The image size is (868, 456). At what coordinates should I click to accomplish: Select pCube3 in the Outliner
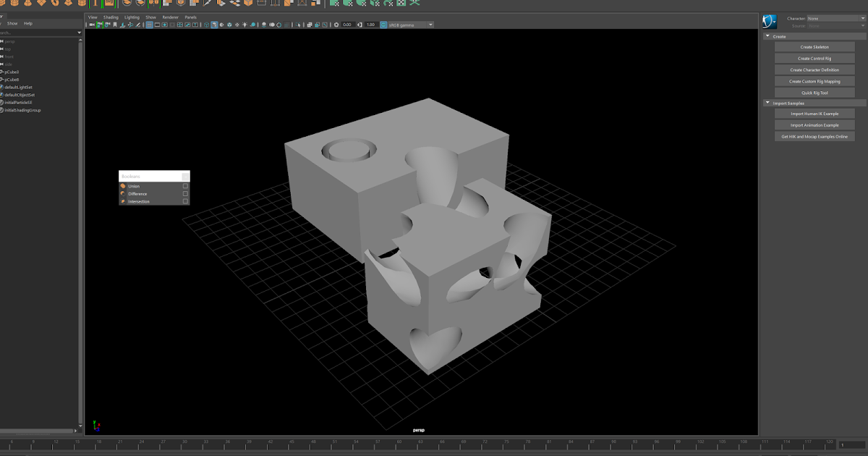[x=13, y=72]
